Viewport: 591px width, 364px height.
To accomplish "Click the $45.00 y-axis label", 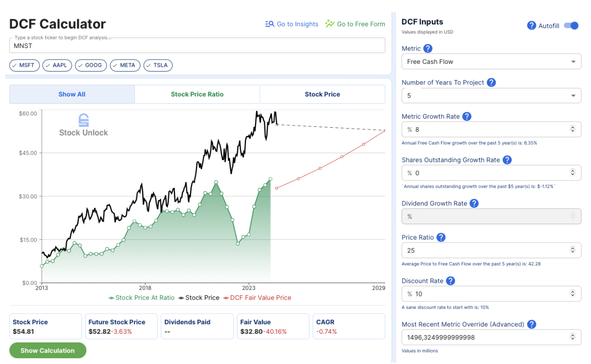I will point(28,153).
